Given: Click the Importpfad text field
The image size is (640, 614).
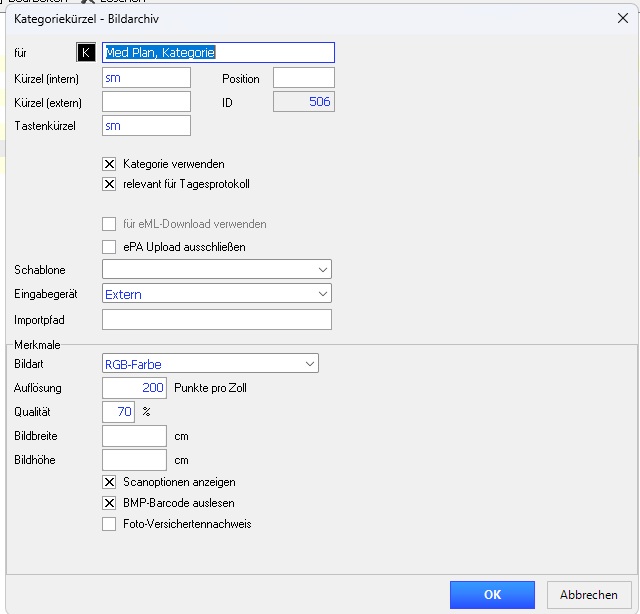Looking at the screenshot, I should tap(217, 320).
